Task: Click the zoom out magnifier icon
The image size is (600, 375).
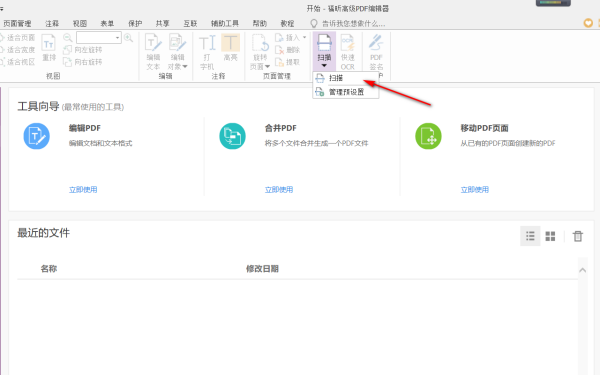Action: click(68, 38)
